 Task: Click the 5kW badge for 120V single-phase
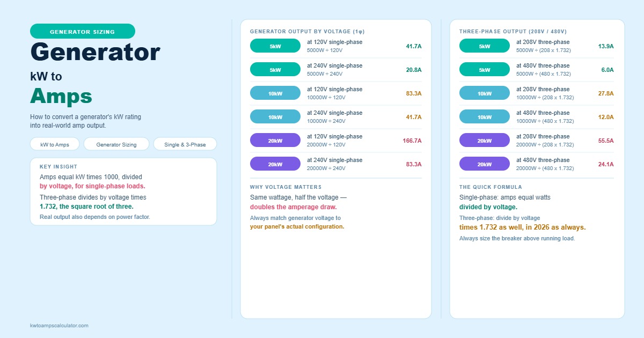[275, 46]
